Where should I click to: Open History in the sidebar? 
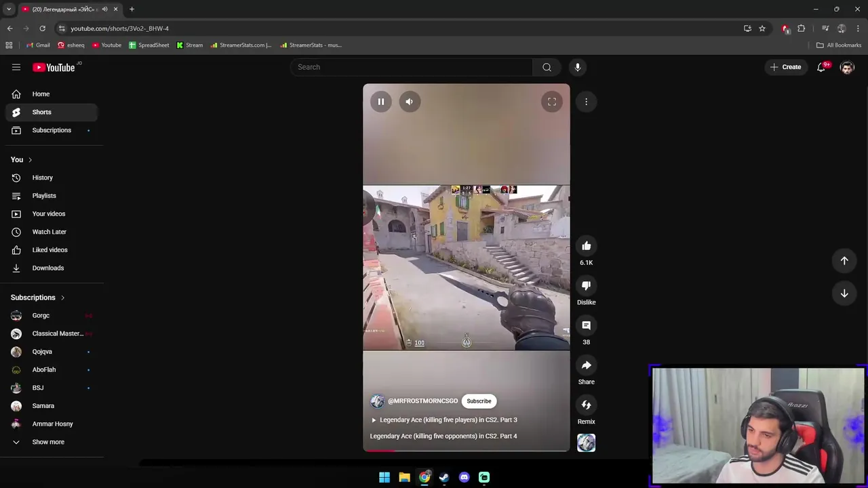tap(52, 178)
